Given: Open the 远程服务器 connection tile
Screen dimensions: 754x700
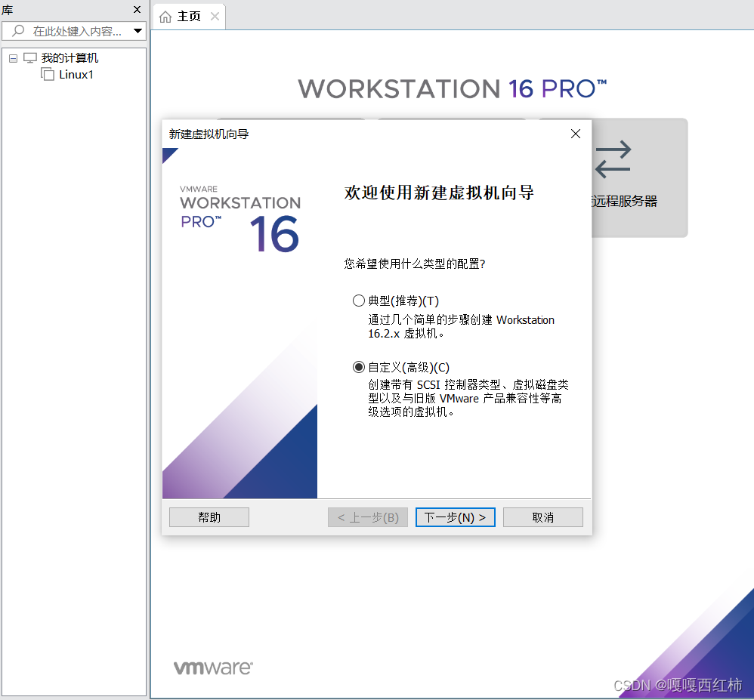Looking at the screenshot, I should [x=640, y=178].
